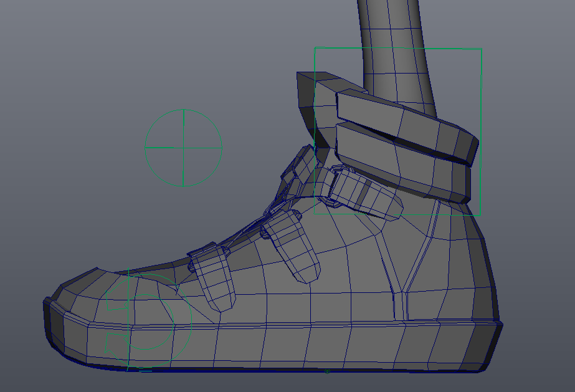Click the top edge of the green selection box

pyautogui.click(x=399, y=46)
